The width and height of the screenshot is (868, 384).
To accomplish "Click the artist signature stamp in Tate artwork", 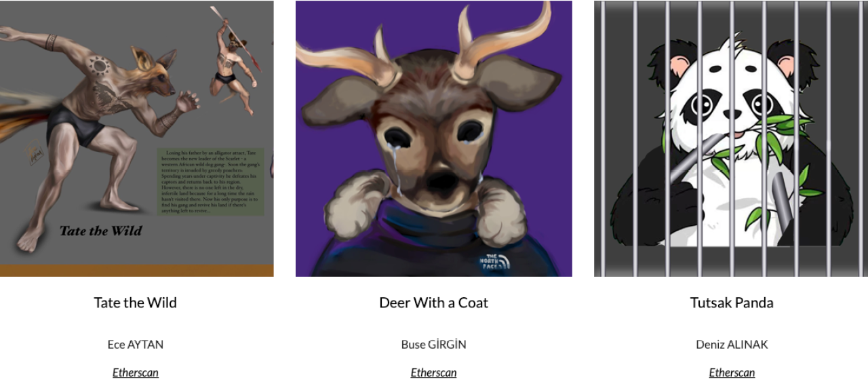I will 35,155.
